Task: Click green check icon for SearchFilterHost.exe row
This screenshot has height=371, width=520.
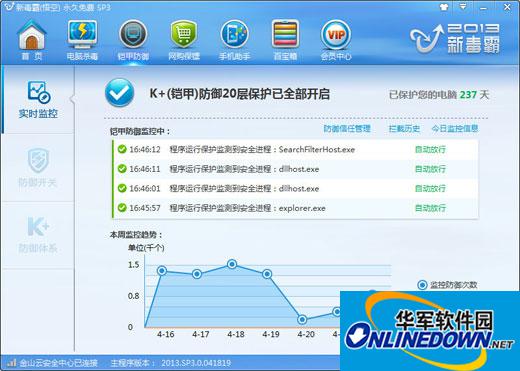Action: tap(122, 149)
